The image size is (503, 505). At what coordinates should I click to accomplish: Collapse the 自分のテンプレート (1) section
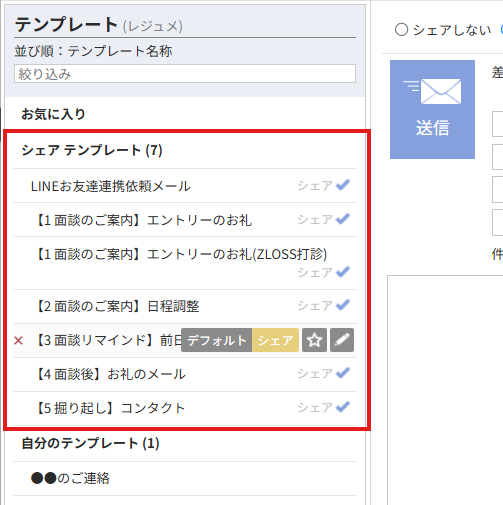tap(90, 443)
